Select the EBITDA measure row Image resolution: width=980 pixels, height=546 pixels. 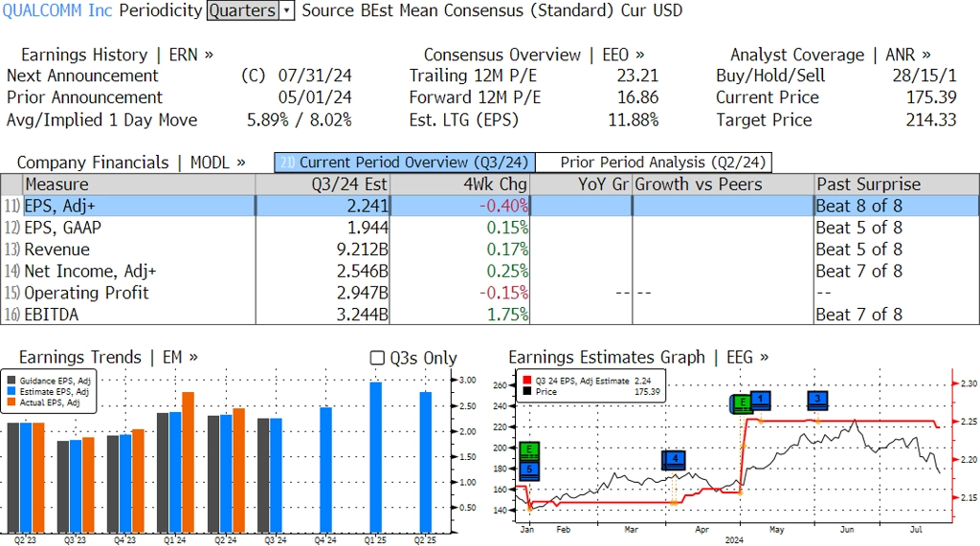(x=489, y=315)
